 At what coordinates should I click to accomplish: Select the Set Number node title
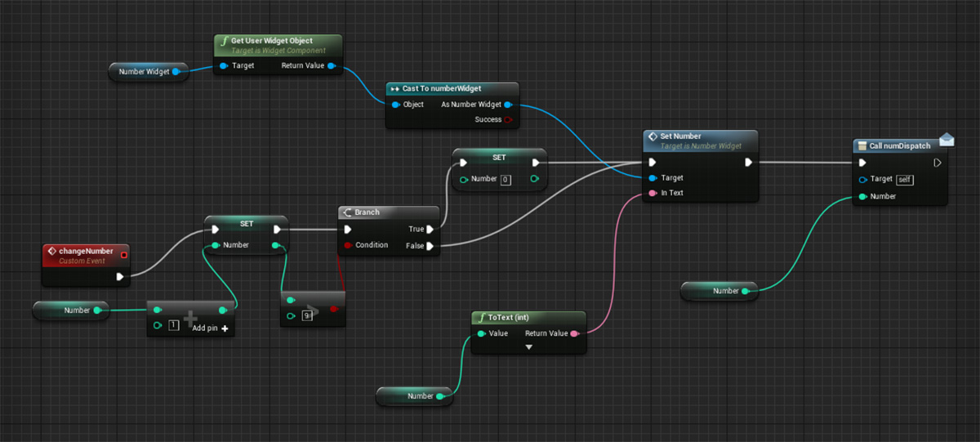(681, 136)
